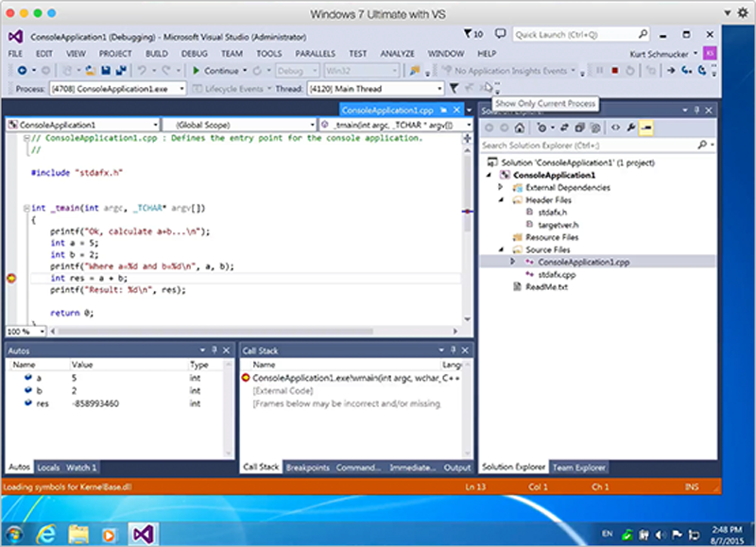Screen dimensions: 756x547
Task: Click the Quick Launch search magnifier
Action: pos(643,34)
